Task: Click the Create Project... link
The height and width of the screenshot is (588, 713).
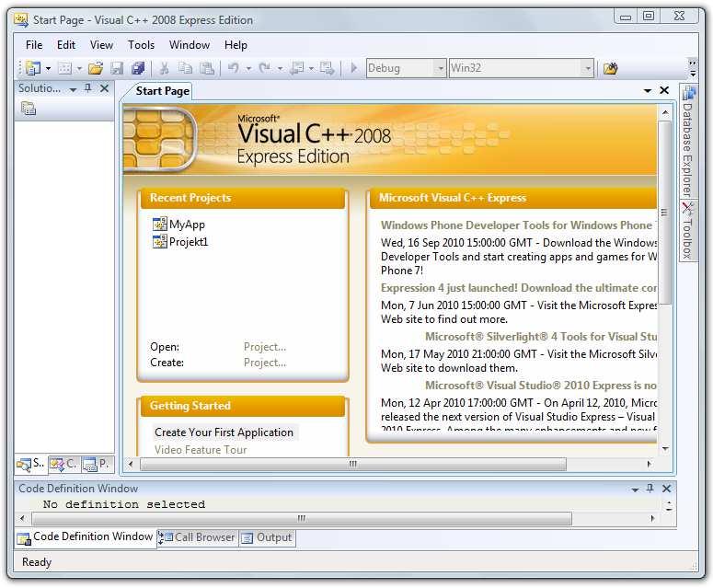Action: 265,363
